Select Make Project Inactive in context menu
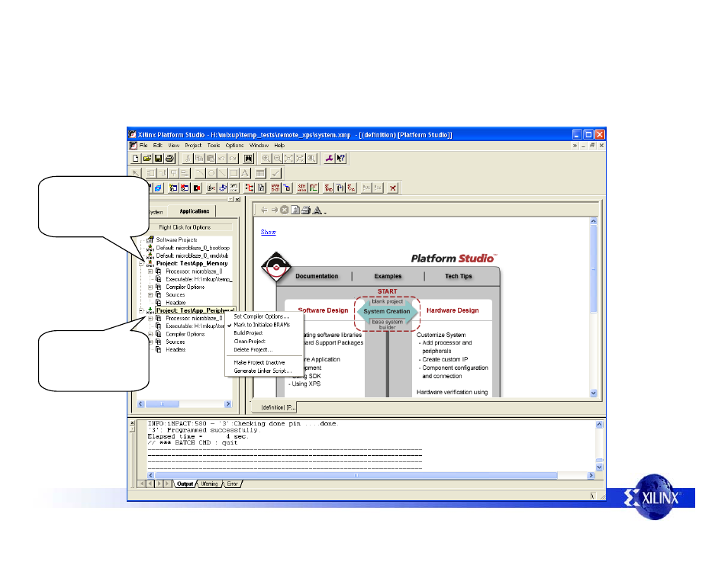 tap(259, 362)
